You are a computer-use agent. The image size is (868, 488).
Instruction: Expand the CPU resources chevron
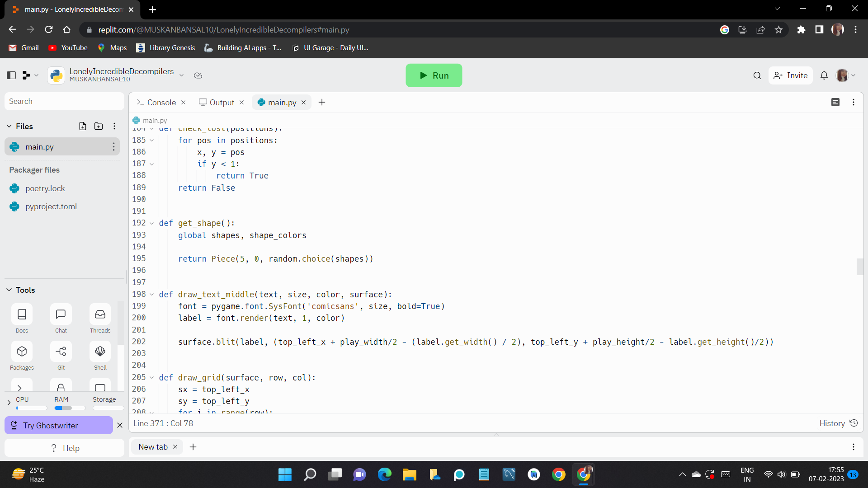pos(9,402)
